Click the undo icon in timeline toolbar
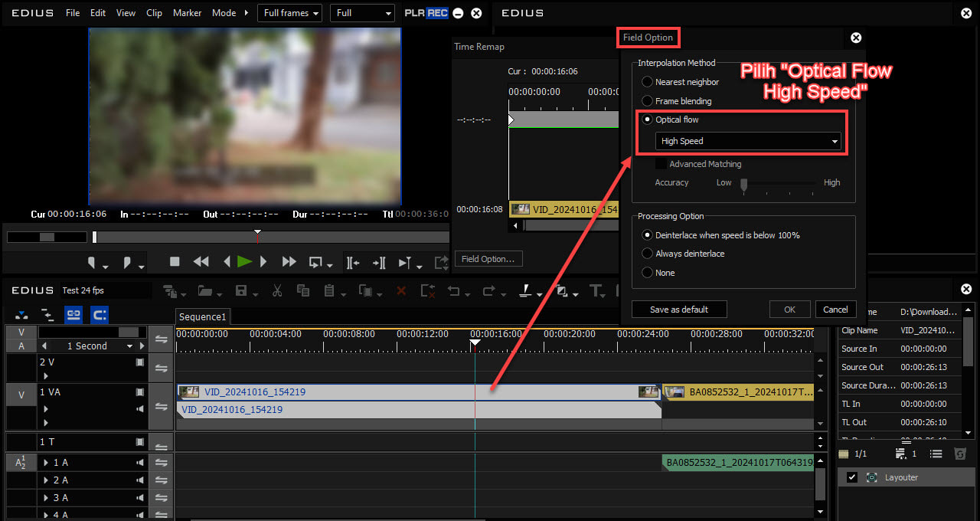 (x=453, y=291)
